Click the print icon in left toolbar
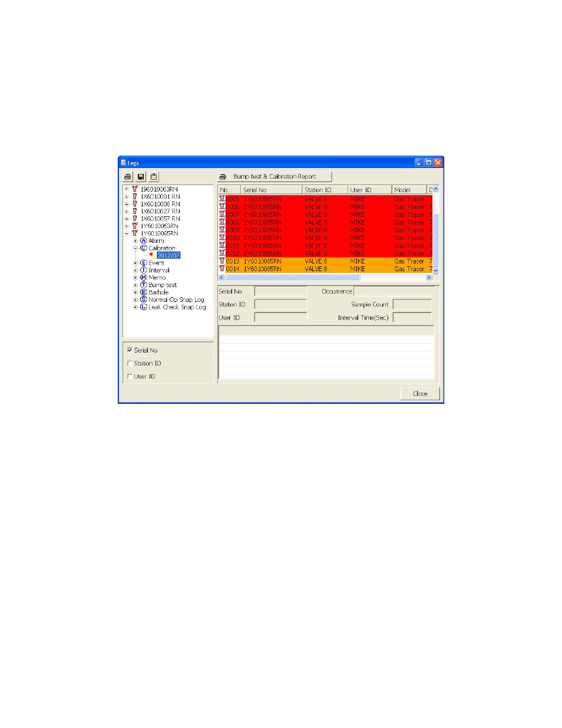Screen dimensions: 562x728 pyautogui.click(x=128, y=177)
